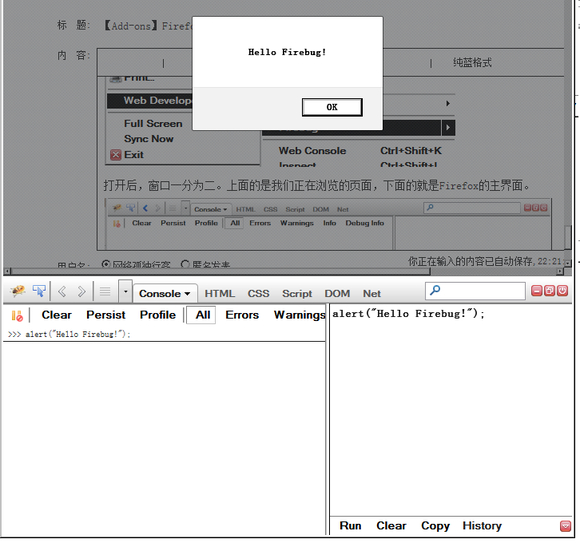The image size is (580, 543).
Task: Click the Exit menu entry
Action: click(x=134, y=155)
